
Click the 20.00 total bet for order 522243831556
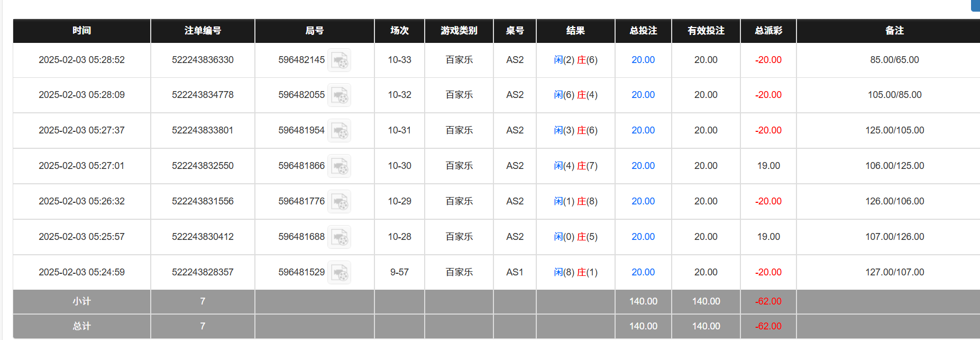pos(643,201)
